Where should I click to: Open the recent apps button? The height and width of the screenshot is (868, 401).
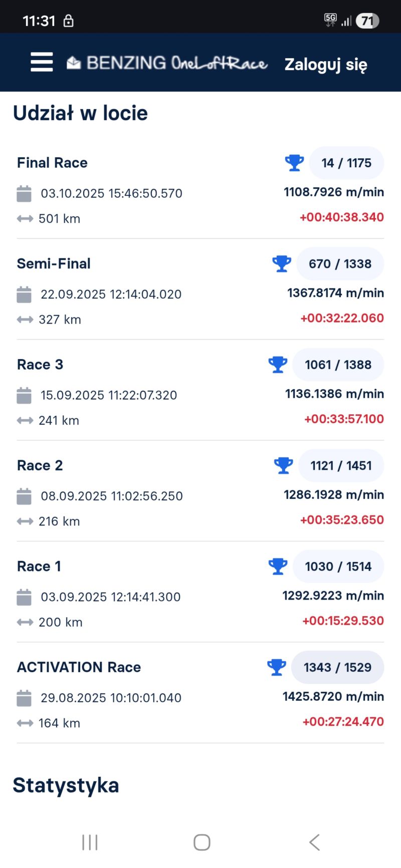(x=90, y=842)
